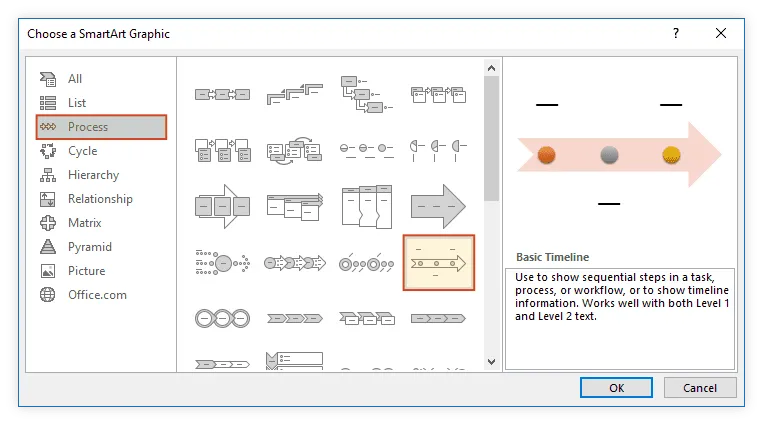The width and height of the screenshot is (763, 425).
Task: Click the Matrix category icon
Action: tap(48, 223)
